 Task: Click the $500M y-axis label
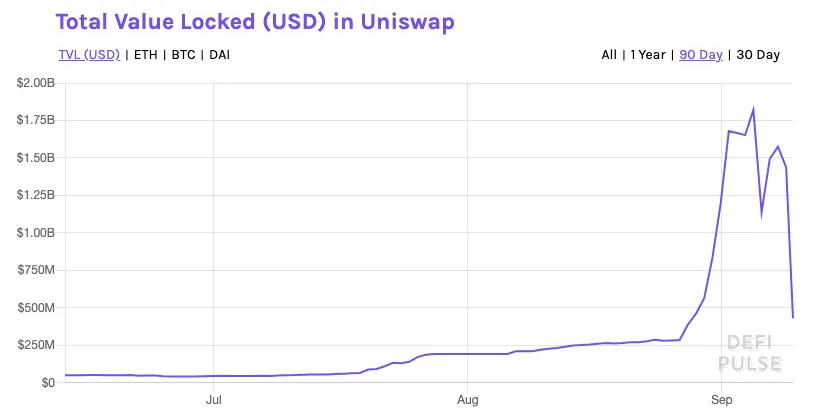(36, 307)
